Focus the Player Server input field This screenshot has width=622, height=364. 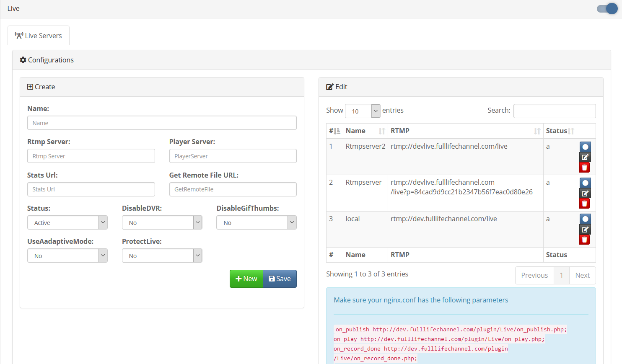(x=233, y=156)
